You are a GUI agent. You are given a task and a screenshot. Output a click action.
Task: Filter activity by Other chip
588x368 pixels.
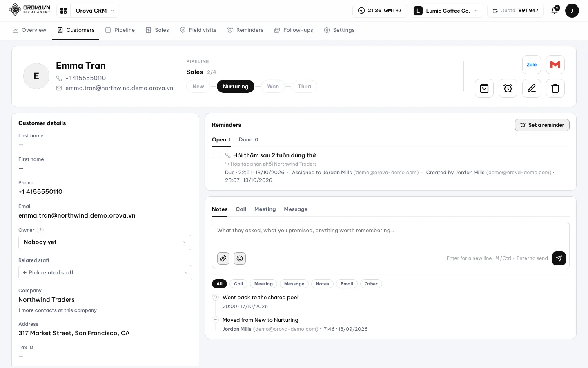(371, 284)
